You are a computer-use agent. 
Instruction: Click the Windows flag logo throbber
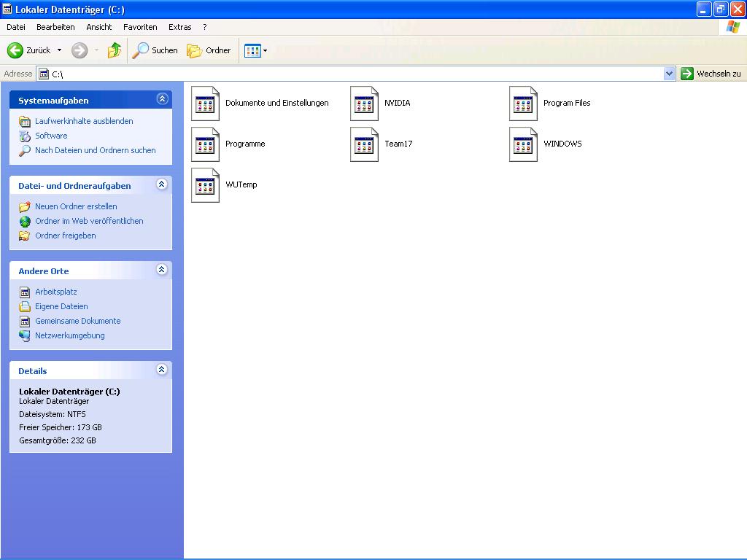732,27
